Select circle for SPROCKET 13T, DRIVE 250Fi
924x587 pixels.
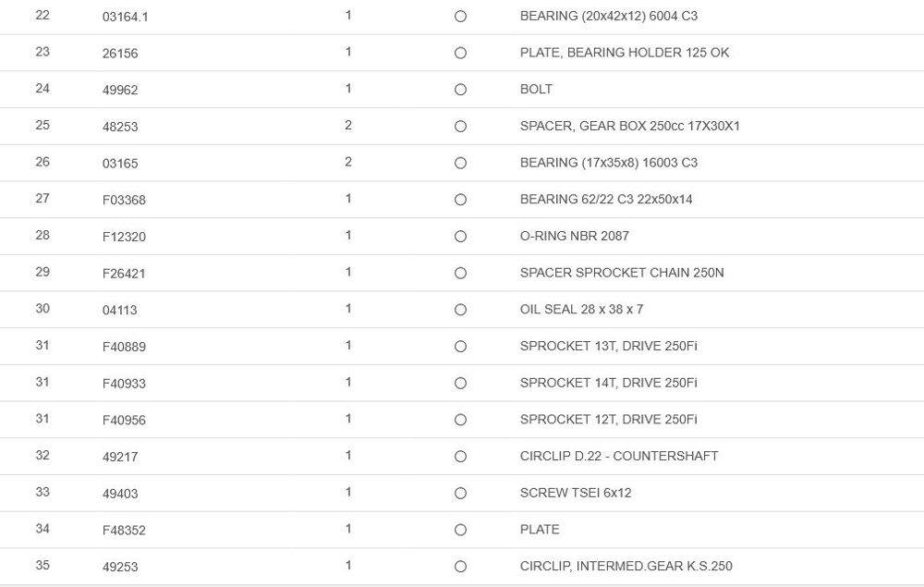click(460, 347)
